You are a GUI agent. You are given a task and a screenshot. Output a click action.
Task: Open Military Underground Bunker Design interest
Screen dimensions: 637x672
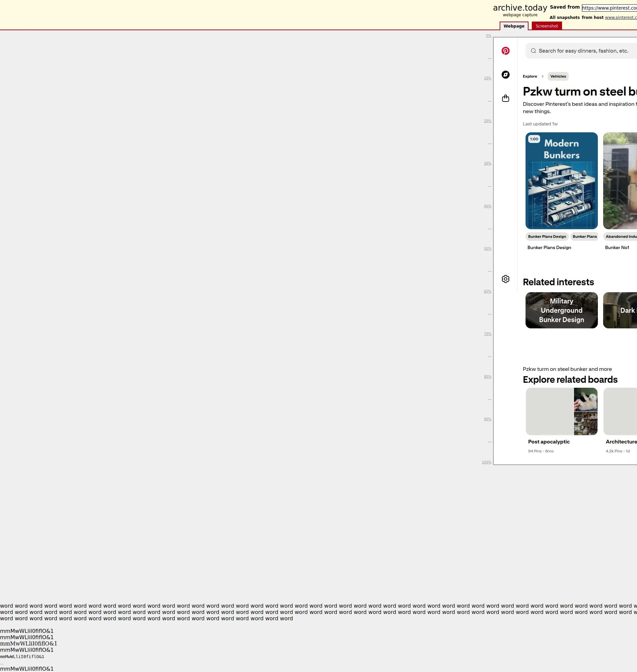(561, 310)
